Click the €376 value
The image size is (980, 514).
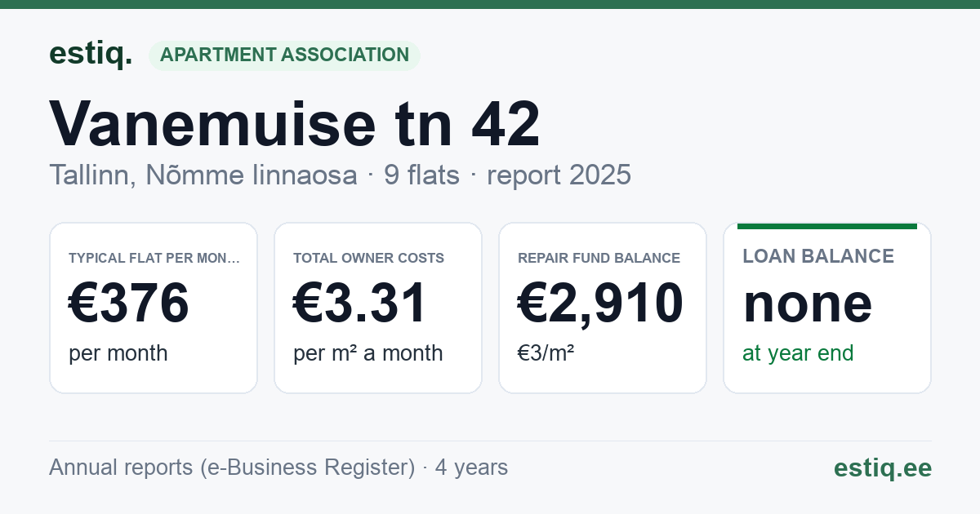point(129,303)
